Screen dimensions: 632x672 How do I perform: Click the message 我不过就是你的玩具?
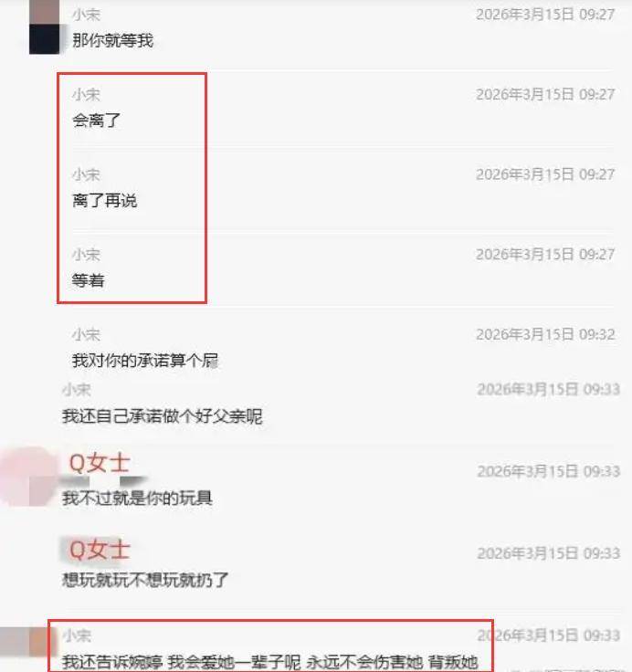pos(137,499)
